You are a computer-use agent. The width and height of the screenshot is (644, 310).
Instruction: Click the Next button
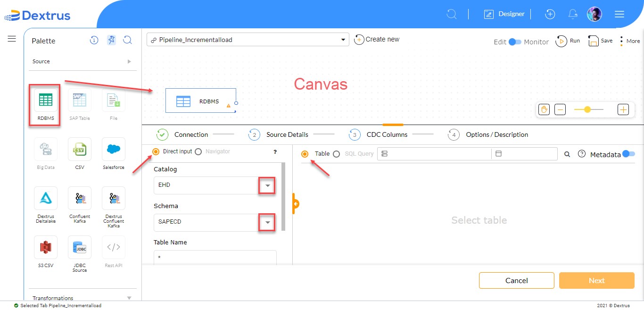(x=597, y=280)
